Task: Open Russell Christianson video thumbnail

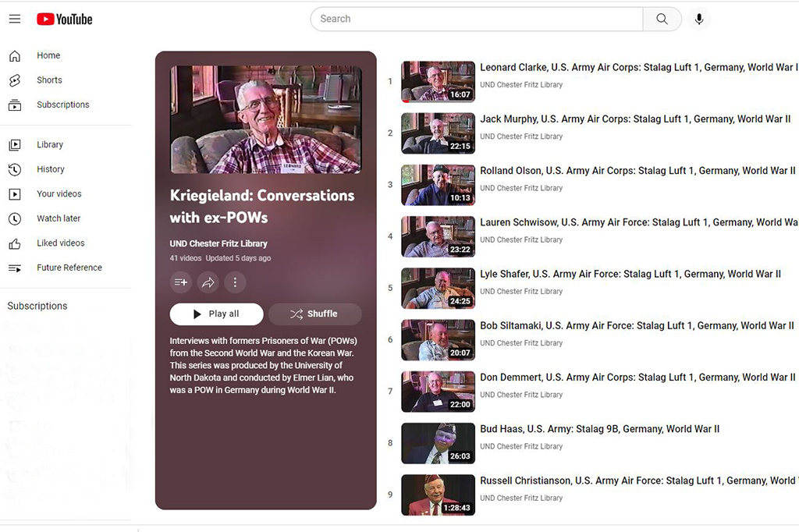Action: coord(439,495)
